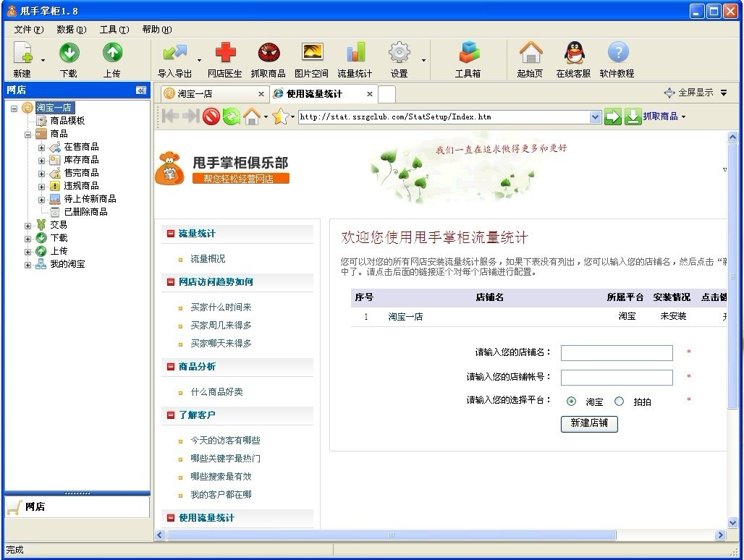Click the browser forward-to-last arrow icon

pos(190,116)
